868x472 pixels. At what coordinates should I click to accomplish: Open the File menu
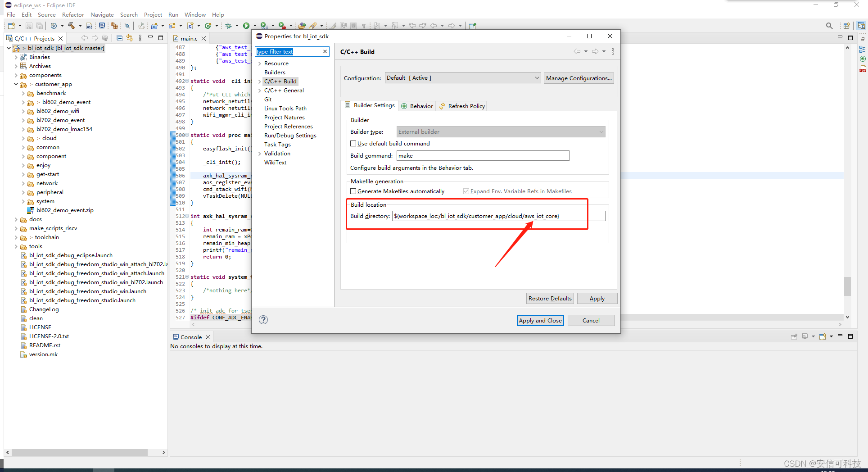coord(11,15)
